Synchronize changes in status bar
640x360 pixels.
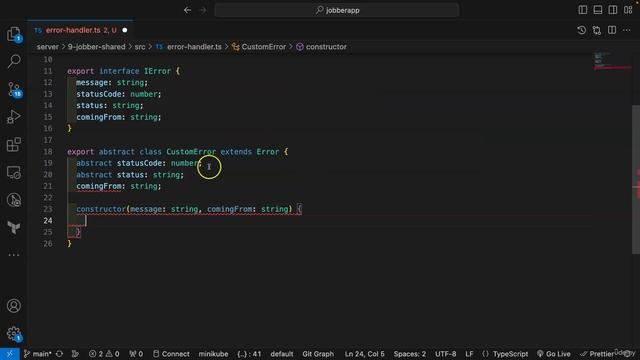click(60, 354)
